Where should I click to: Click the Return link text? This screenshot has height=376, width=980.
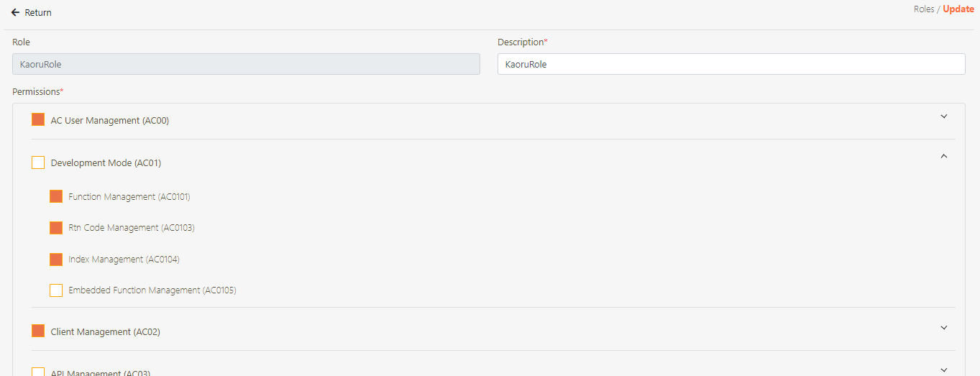tap(38, 13)
